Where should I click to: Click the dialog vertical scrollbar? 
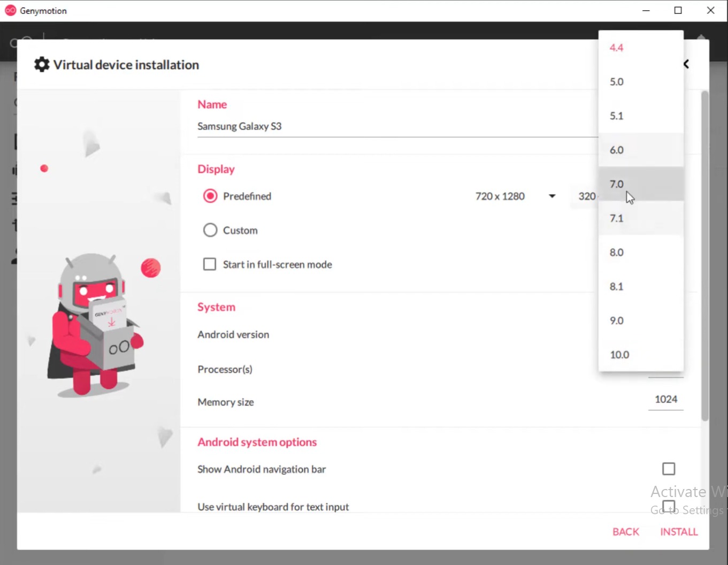click(x=705, y=256)
